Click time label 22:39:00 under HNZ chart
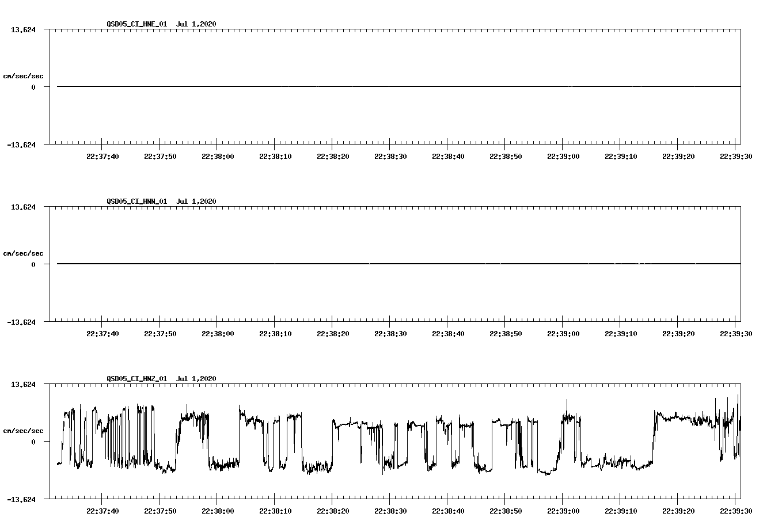The width and height of the screenshot is (782, 532). [x=563, y=511]
